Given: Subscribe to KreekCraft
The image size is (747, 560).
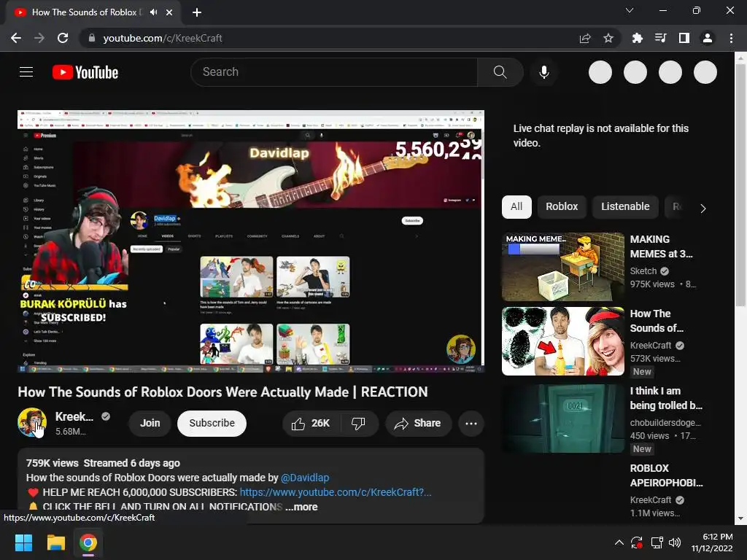Looking at the screenshot, I should 212,424.
